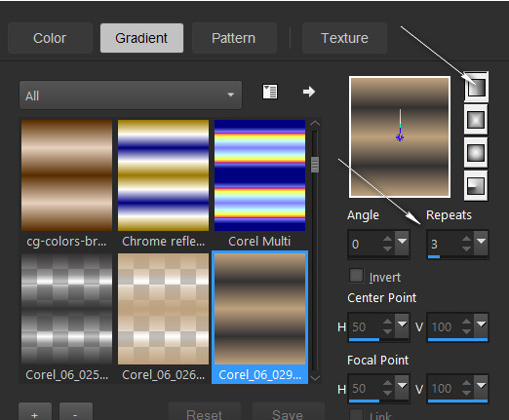Screen dimensions: 509x420
Task: Increase the Repeats value with up arrow
Action: (466, 239)
